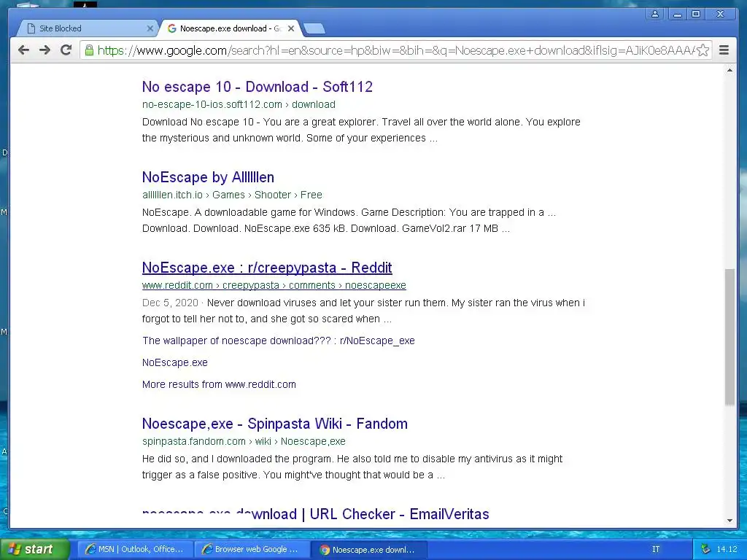747x560 pixels.
Task: Click the Dec 5, 2020 date text
Action: (170, 303)
